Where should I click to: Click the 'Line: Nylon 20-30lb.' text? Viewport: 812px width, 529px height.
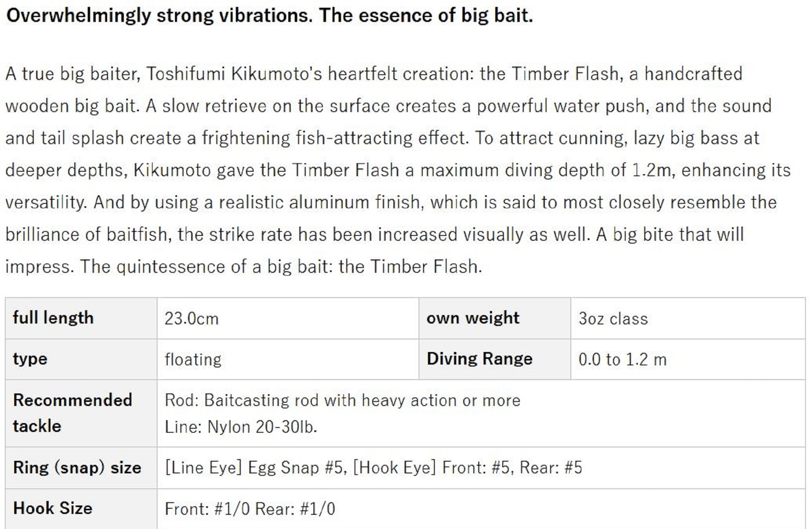coord(241,427)
